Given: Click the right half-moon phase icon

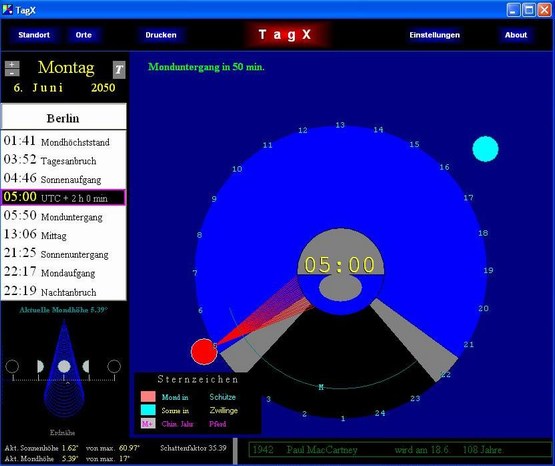Looking at the screenshot, I should [86, 366].
